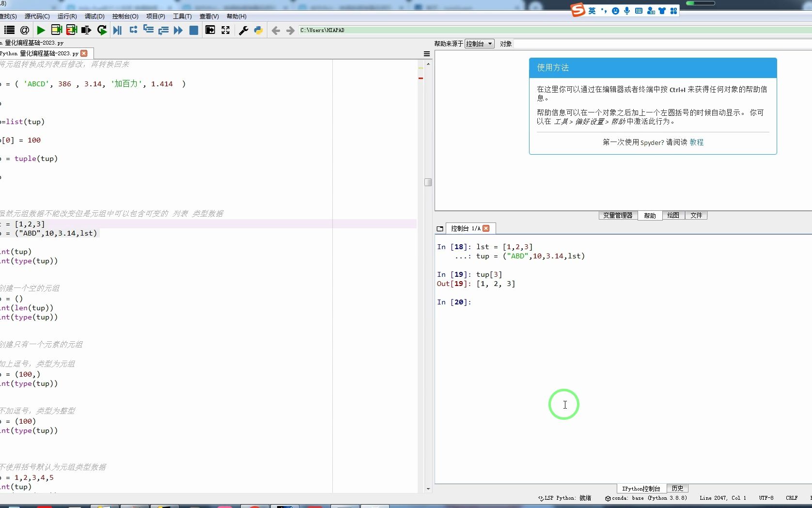Click the console browse-tabs icon
This screenshot has width=812, height=508.
click(440, 229)
